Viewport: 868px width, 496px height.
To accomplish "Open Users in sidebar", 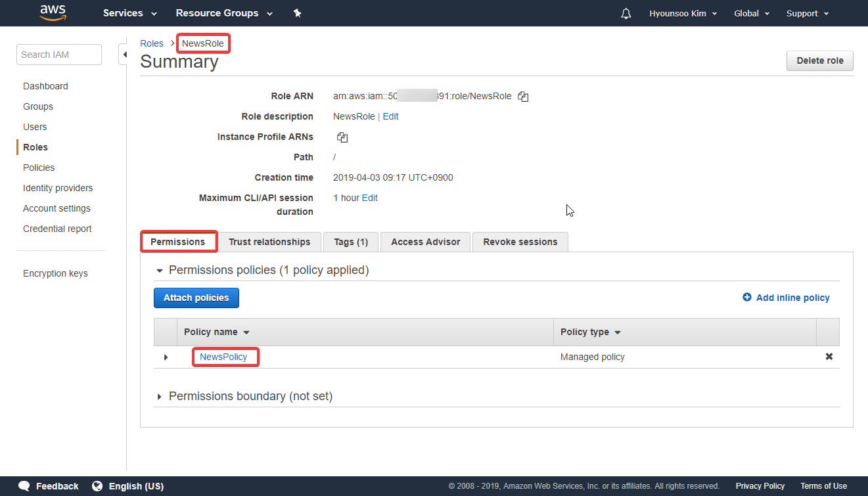I will [35, 127].
